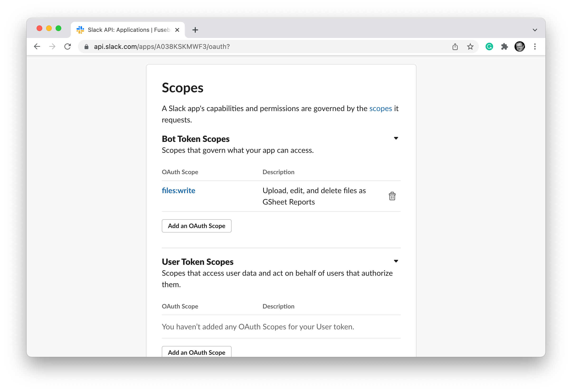Click the browser forward arrow

52,47
